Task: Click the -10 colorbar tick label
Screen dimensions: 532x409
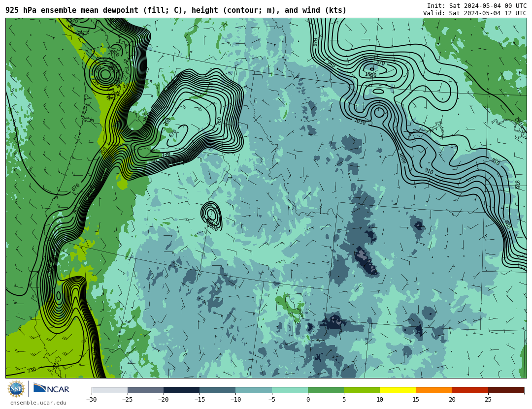Action: click(235, 400)
